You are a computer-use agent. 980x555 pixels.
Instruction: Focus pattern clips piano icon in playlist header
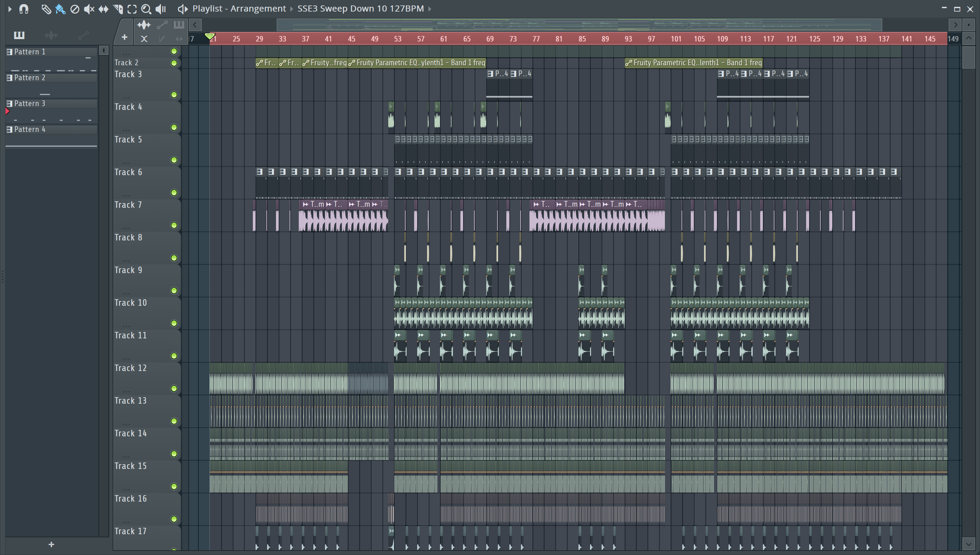click(x=179, y=25)
